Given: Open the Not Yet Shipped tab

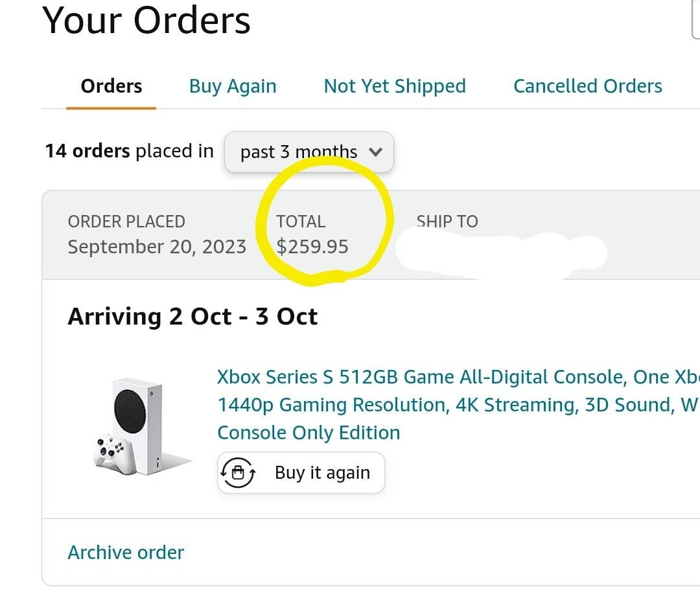Looking at the screenshot, I should [395, 86].
